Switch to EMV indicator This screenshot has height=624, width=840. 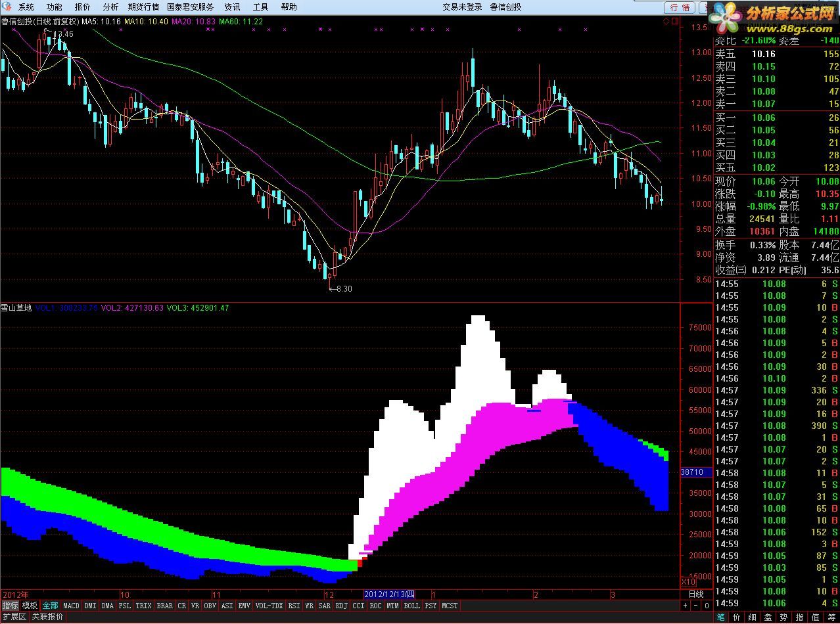tap(245, 606)
